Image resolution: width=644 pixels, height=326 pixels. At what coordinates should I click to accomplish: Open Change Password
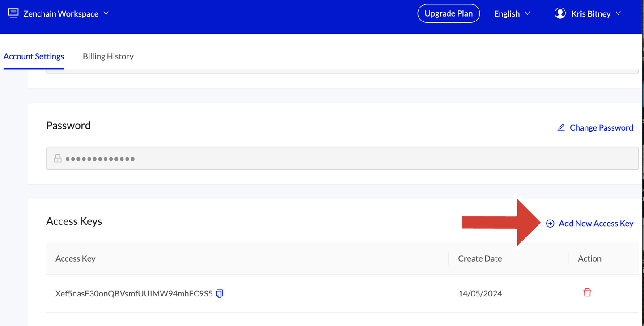[601, 127]
